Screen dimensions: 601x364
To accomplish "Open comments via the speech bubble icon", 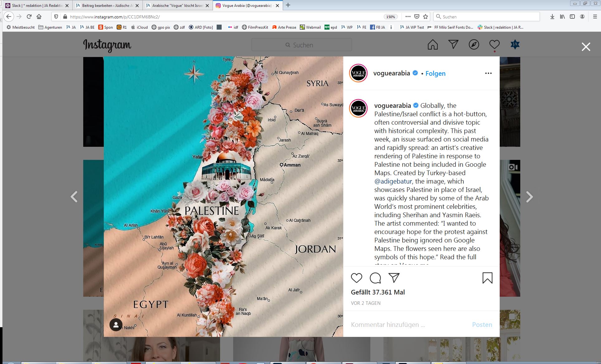I will pyautogui.click(x=375, y=278).
